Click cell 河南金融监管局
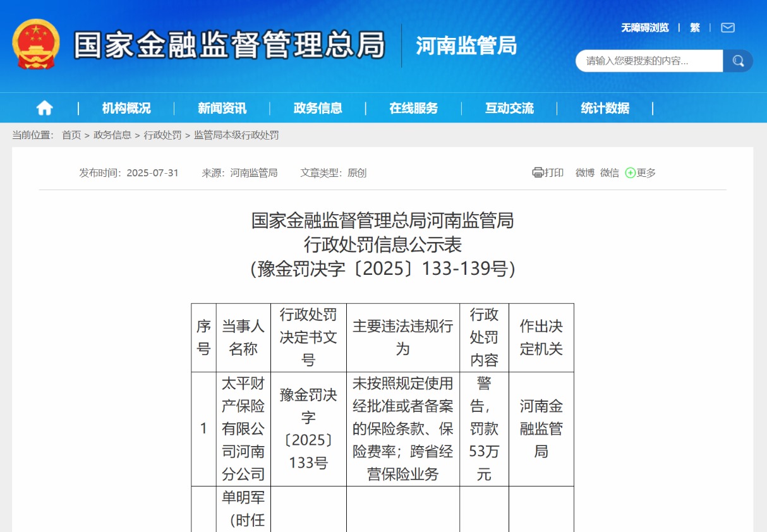Screen dimensions: 767x532 click(x=541, y=429)
